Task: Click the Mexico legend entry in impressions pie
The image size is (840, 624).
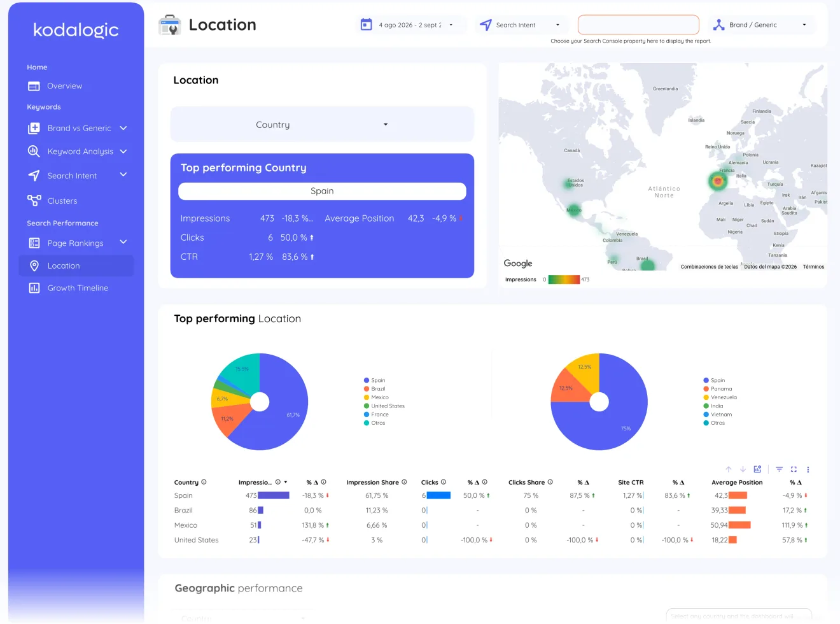Action: pyautogui.click(x=376, y=397)
